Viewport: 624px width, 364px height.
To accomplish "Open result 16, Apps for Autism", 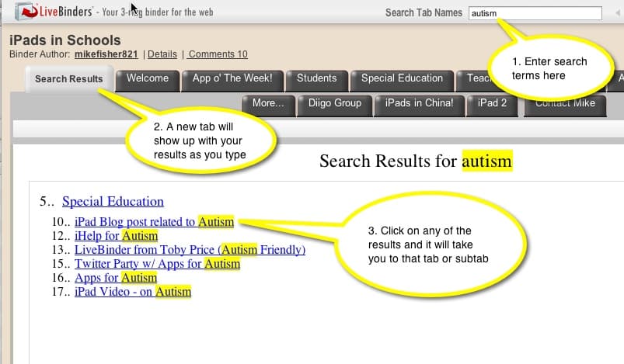I will [116, 277].
